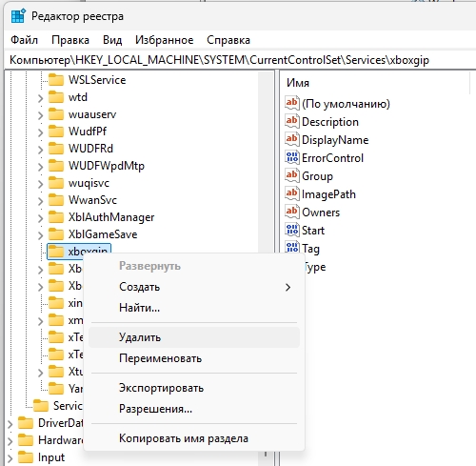The height and width of the screenshot is (466, 476).
Task: Click the XblGameSave folder icon
Action: [x=56, y=234]
